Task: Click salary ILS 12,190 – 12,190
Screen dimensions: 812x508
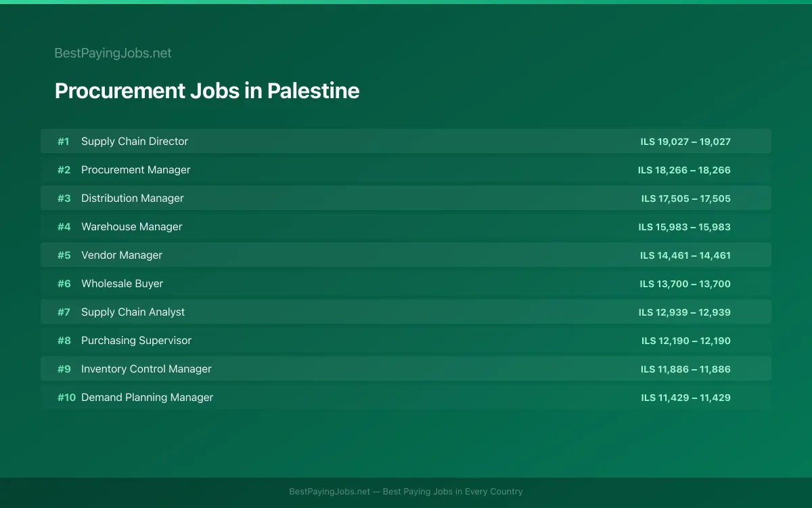Action: 686,341
